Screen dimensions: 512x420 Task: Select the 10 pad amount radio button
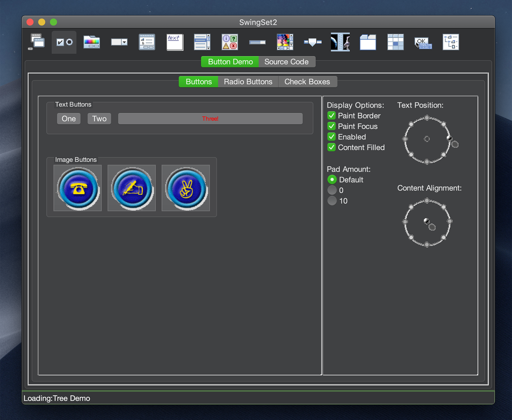[332, 201]
